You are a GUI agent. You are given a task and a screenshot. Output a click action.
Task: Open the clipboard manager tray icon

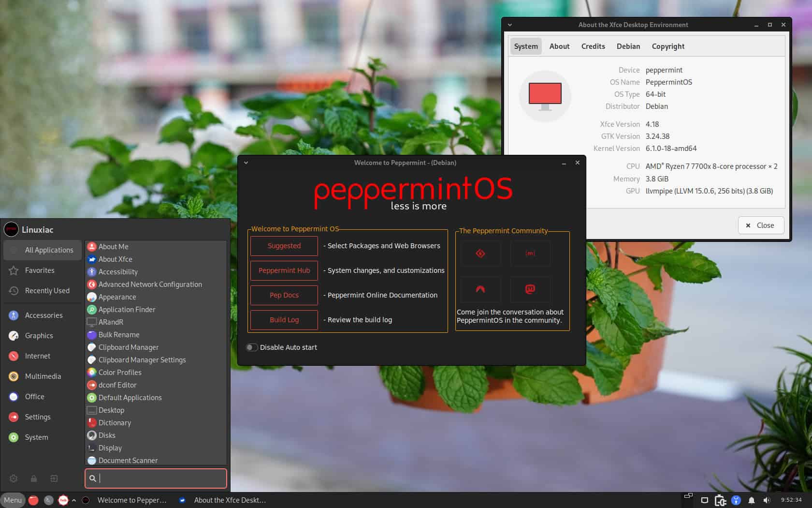[x=720, y=500]
